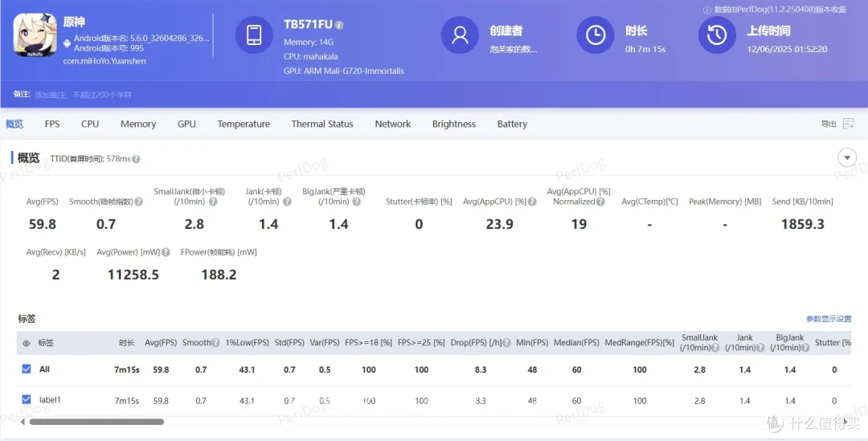Uncheck the label1 row checkbox

[26, 399]
